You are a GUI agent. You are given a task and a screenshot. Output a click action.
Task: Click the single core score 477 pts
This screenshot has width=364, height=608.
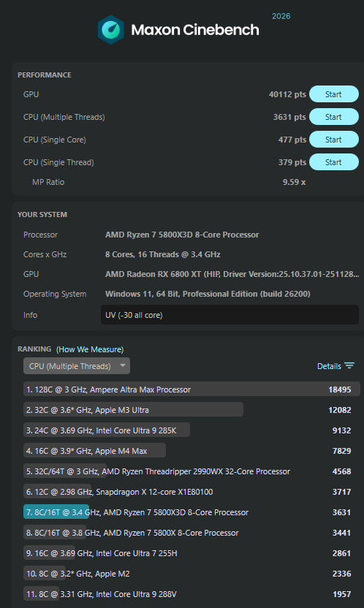point(292,140)
